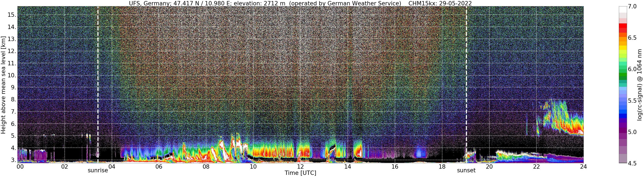The image size is (644, 177).
Task: Click the high cloud layer after 22 UTC
Action: 560,118
